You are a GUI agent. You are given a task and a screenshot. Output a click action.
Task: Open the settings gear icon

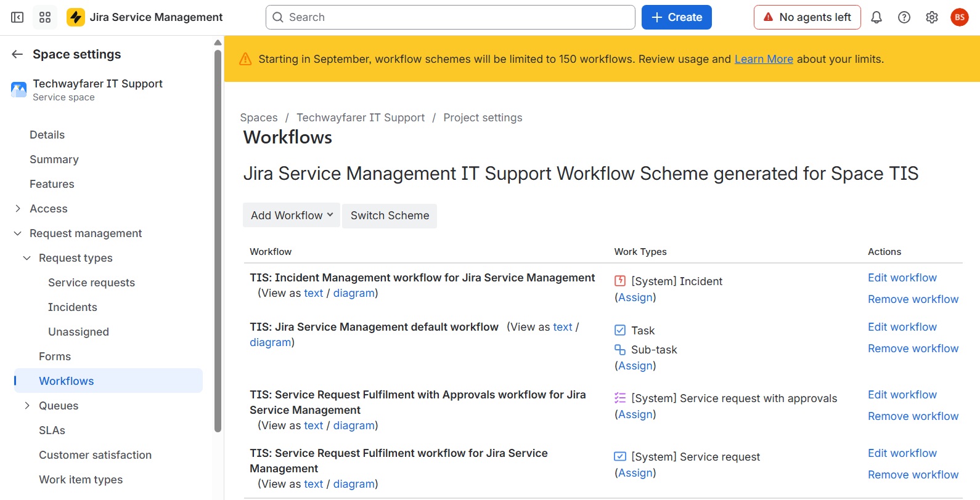click(932, 17)
